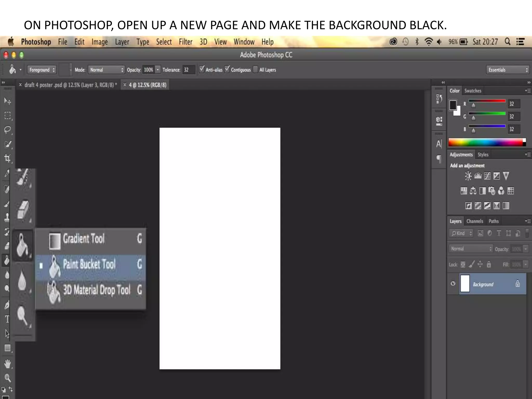Click the Background layer thumbnail
532x399 pixels.
[465, 284]
